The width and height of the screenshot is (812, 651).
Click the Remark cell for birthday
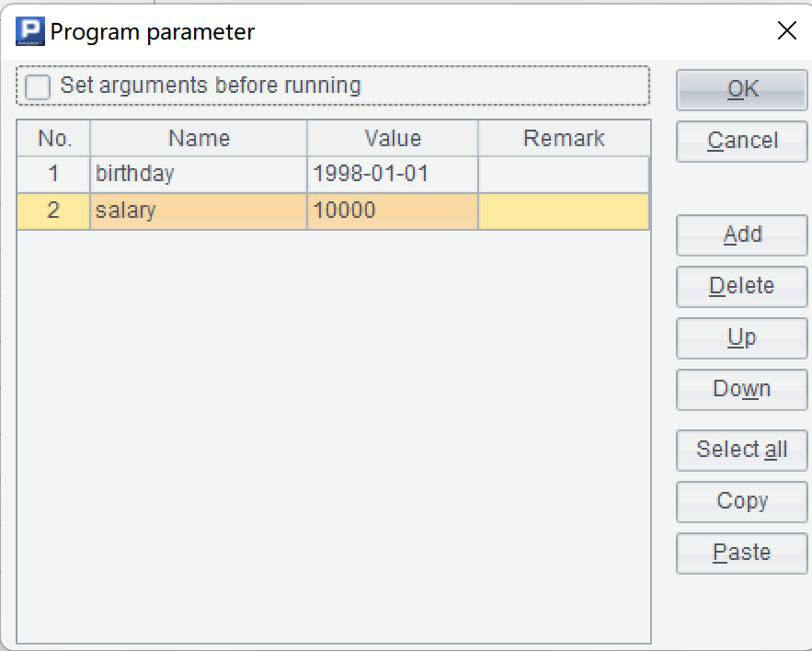pyautogui.click(x=564, y=174)
